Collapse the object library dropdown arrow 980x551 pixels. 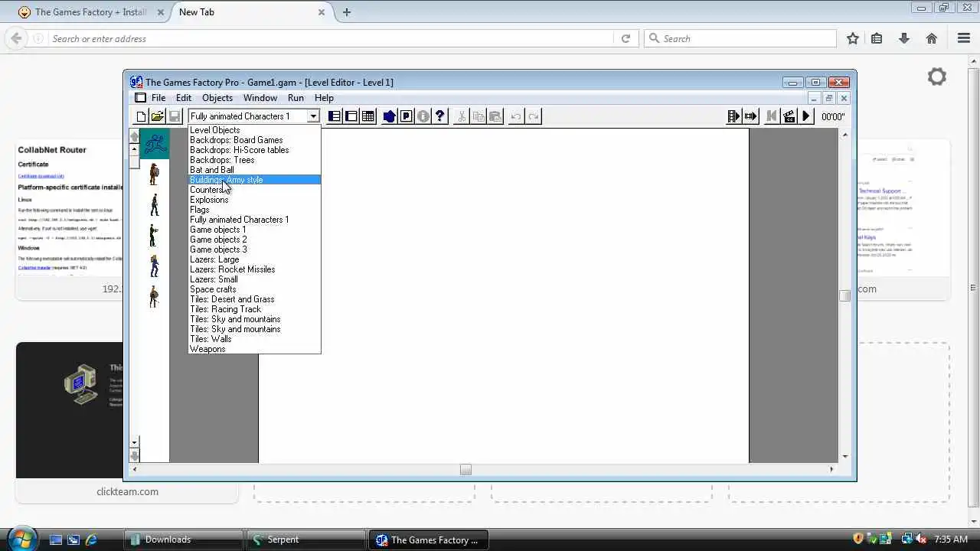[x=313, y=116]
